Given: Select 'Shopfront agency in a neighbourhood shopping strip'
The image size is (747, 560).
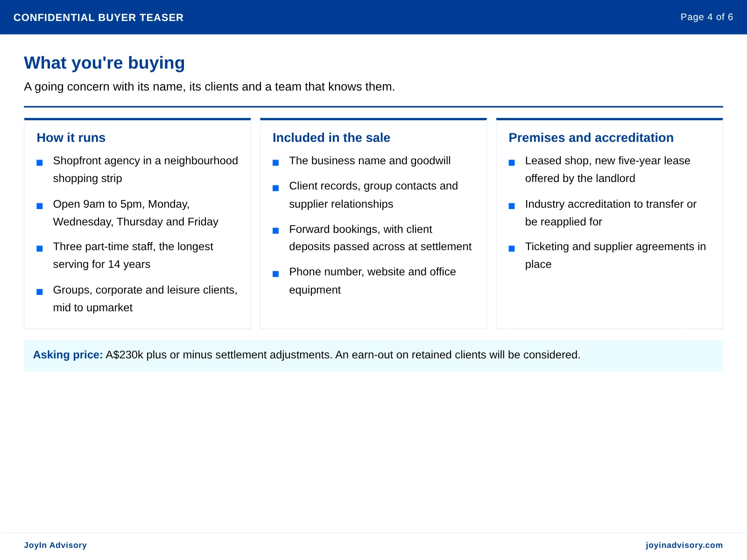Looking at the screenshot, I should tap(146, 169).
